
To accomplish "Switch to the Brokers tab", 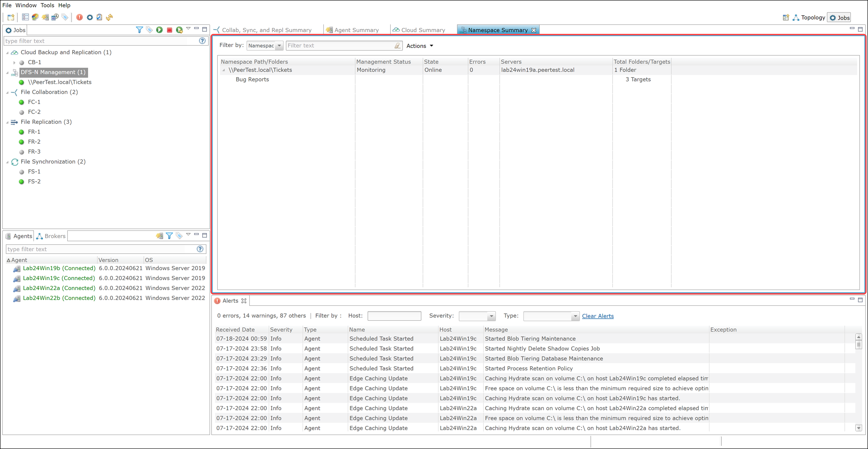I will [x=51, y=236].
